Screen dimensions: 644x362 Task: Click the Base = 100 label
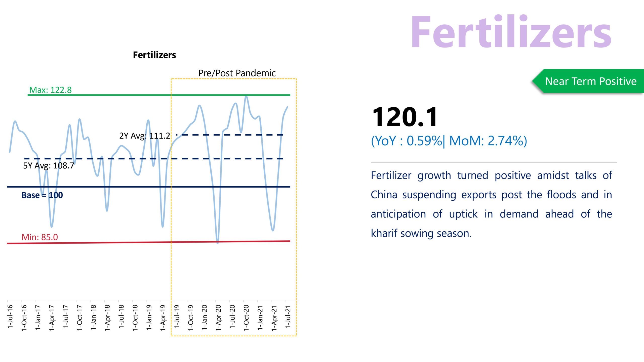coord(42,195)
